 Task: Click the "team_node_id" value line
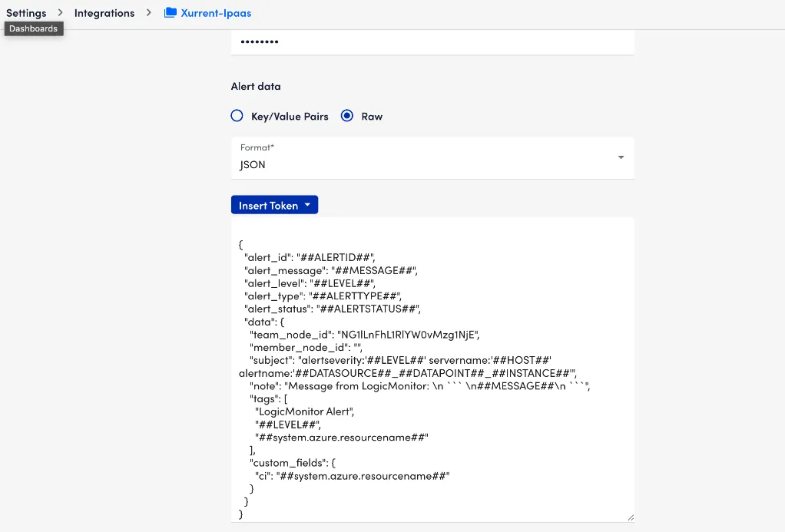pos(364,334)
